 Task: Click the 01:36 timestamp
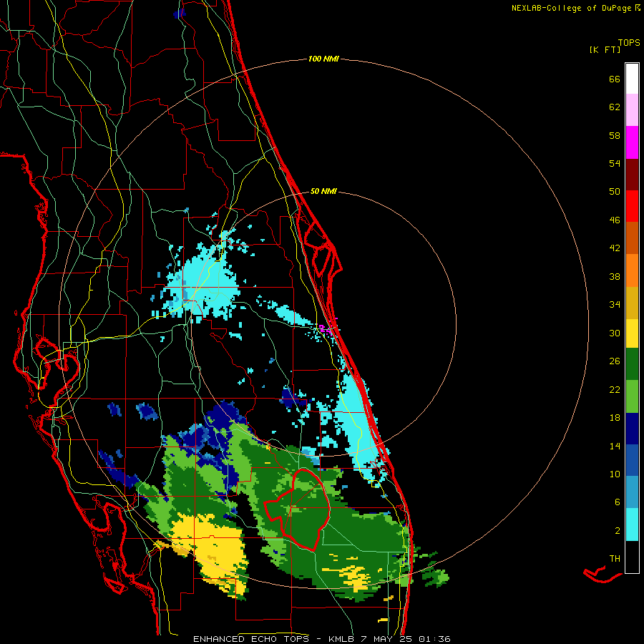(434, 639)
